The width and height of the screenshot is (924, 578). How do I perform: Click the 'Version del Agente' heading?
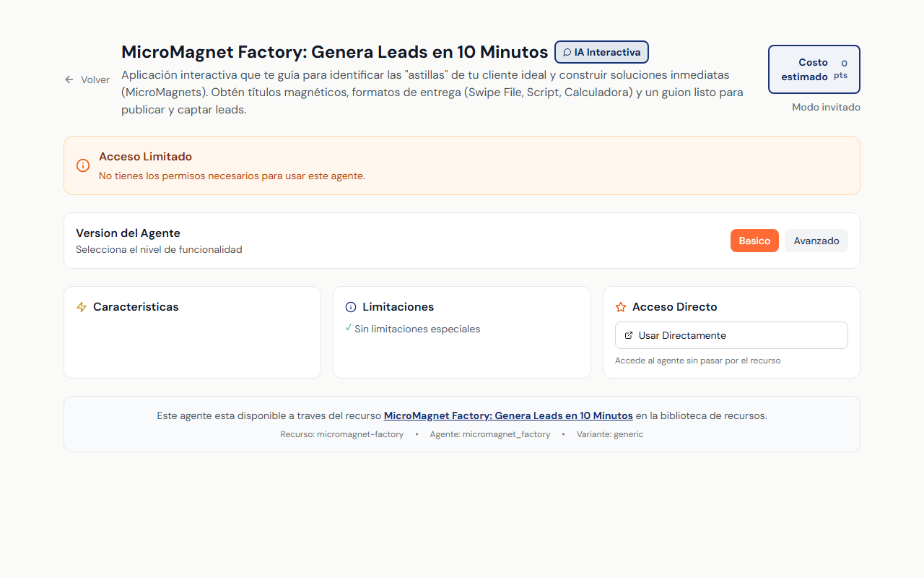[x=128, y=233]
